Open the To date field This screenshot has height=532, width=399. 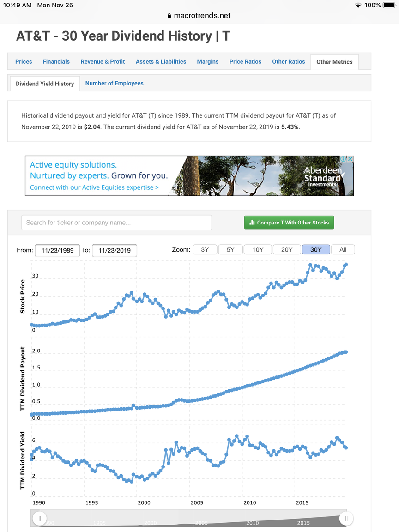click(115, 250)
